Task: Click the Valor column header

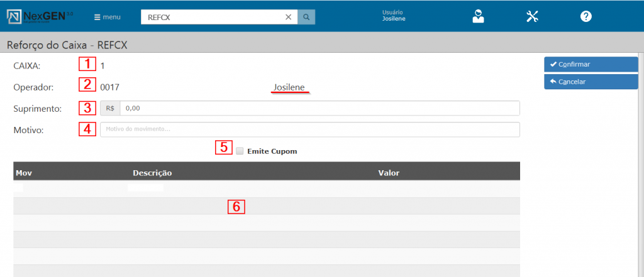Action: [x=389, y=172]
